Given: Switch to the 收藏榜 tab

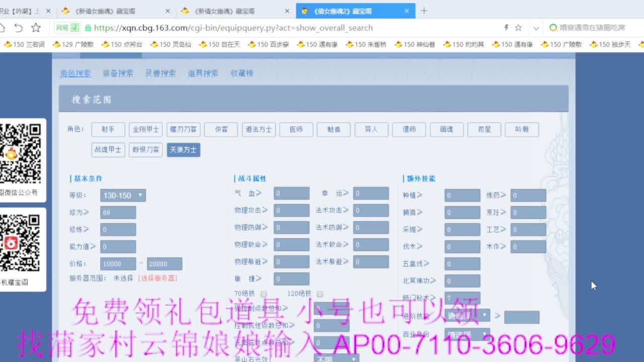Looking at the screenshot, I should point(242,73).
